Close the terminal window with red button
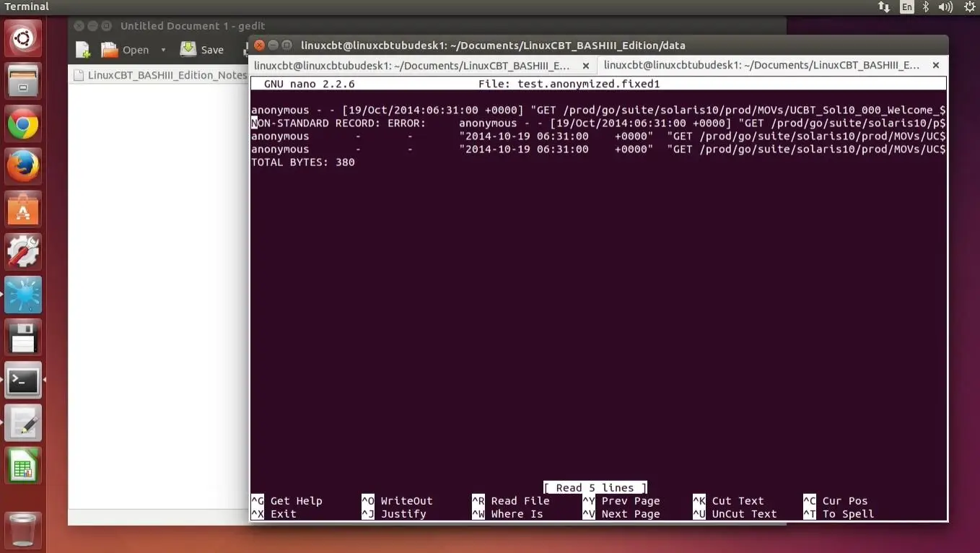 (x=260, y=45)
